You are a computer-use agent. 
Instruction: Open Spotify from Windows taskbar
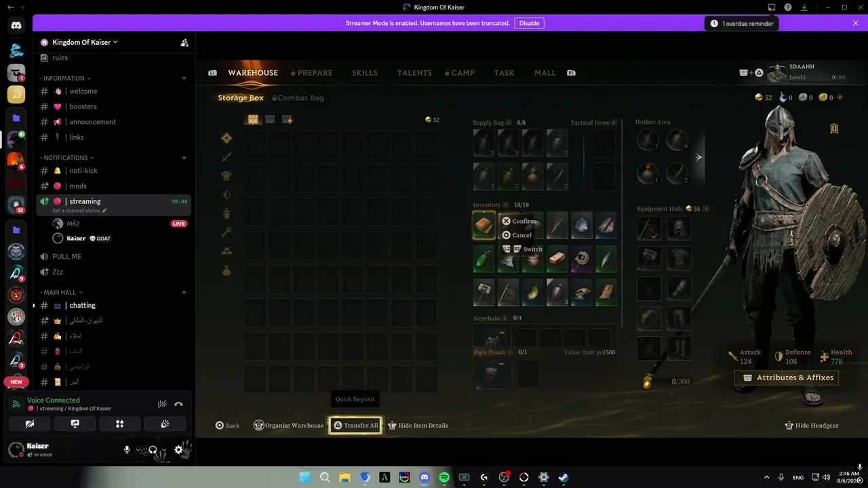pos(444,477)
